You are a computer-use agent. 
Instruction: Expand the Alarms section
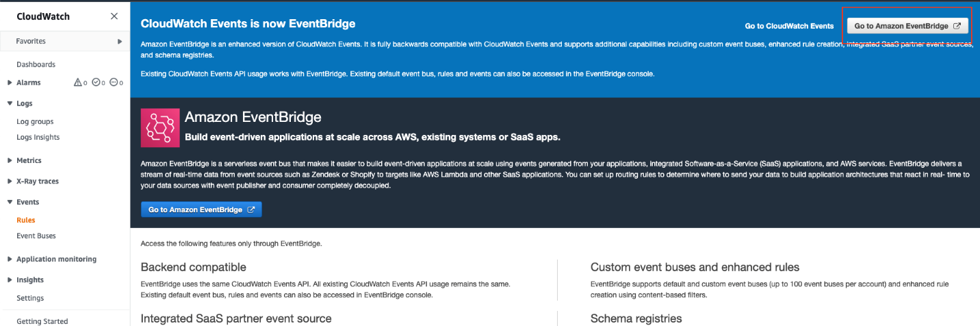coord(10,83)
